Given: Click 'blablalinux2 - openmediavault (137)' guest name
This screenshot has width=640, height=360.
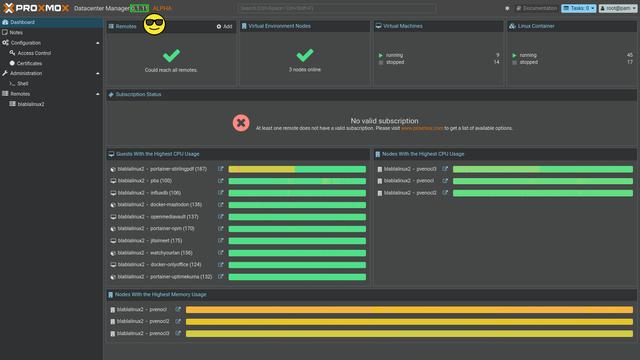Looking at the screenshot, I should (158, 216).
